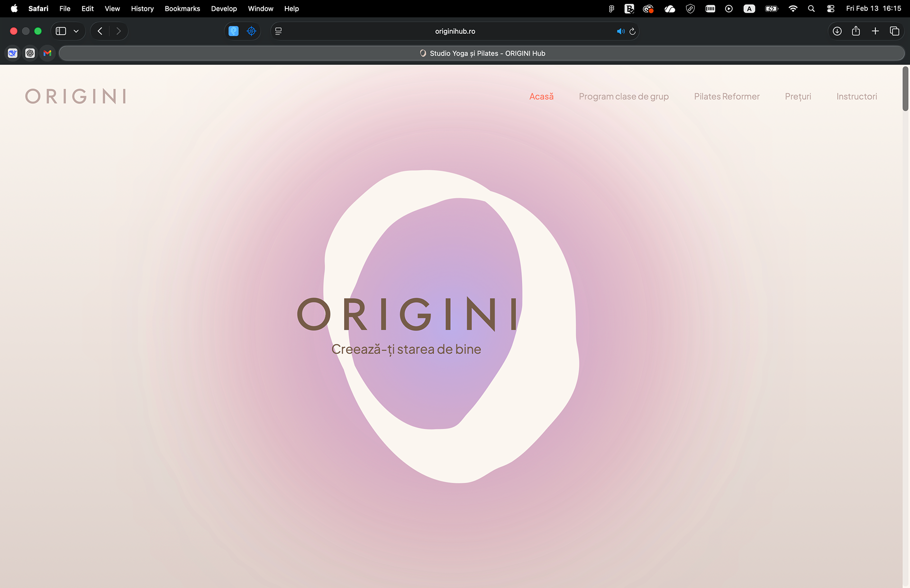Viewport: 910px width, 588px height.
Task: Mute the tab audio speaker icon
Action: click(x=620, y=31)
